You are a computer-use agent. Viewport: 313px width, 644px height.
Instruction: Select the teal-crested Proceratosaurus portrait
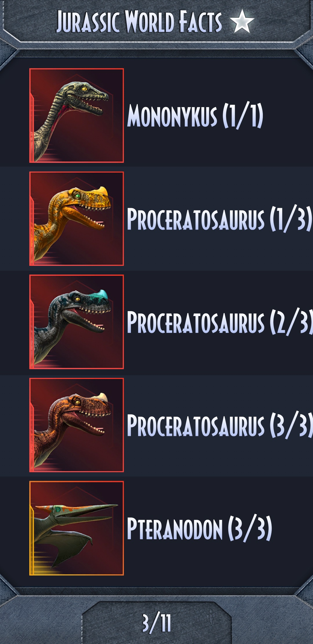point(77,322)
